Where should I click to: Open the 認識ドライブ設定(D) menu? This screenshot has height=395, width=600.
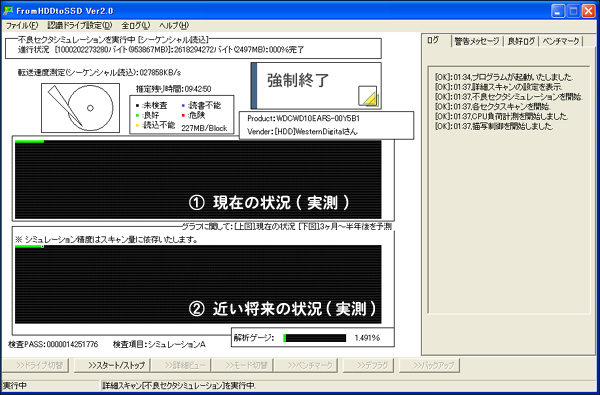(x=80, y=26)
